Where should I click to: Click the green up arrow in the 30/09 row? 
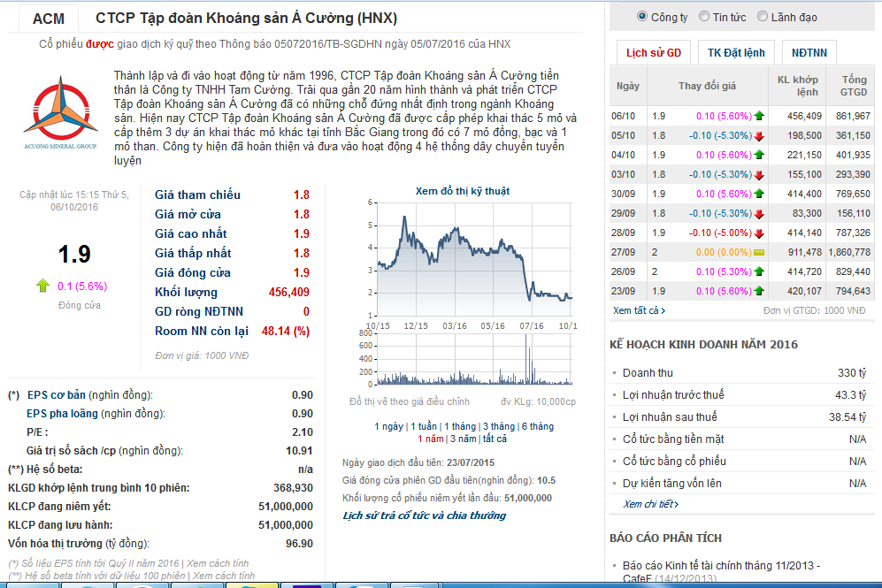tap(759, 194)
